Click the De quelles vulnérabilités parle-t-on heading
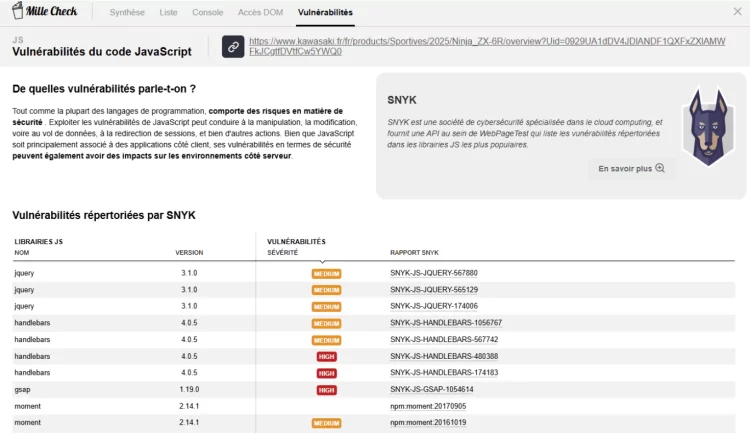 [x=104, y=89]
